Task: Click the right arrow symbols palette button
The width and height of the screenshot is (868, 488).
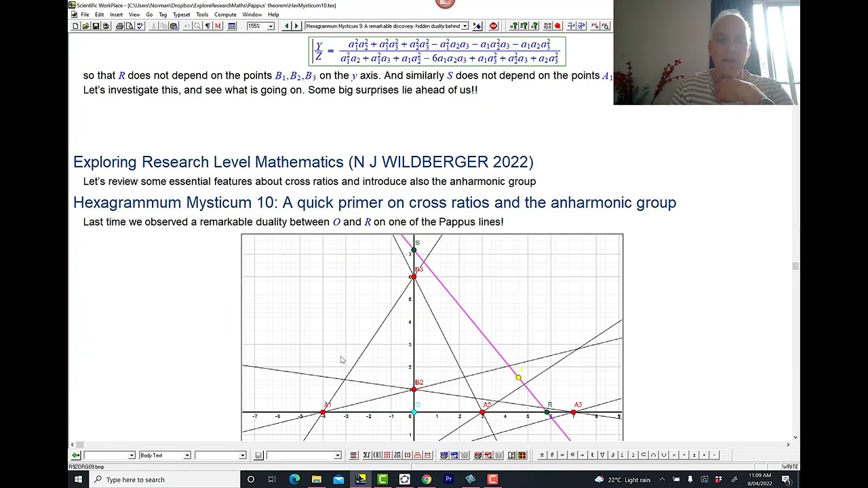Action: pos(583,455)
